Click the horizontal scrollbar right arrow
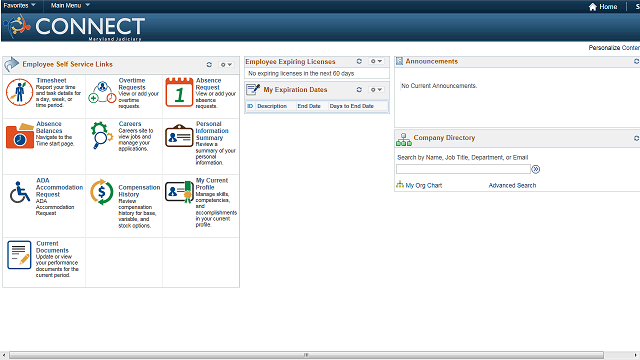The image size is (640, 360). click(x=636, y=355)
